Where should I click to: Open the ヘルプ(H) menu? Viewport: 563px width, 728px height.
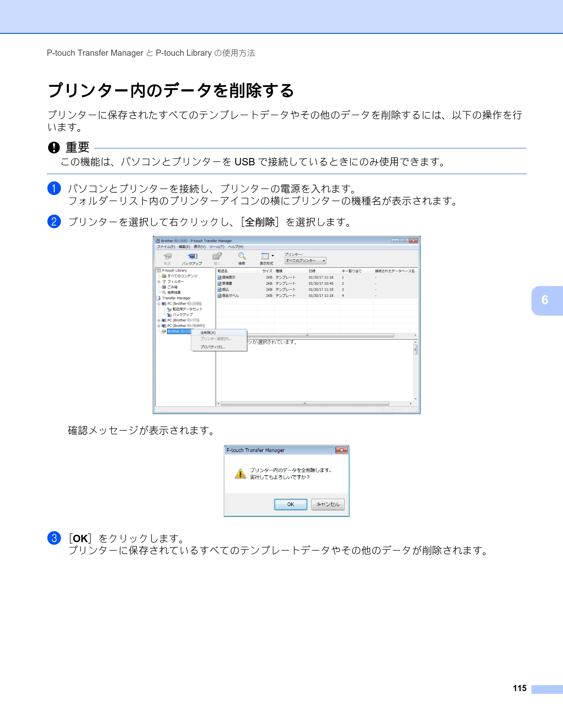[236, 247]
